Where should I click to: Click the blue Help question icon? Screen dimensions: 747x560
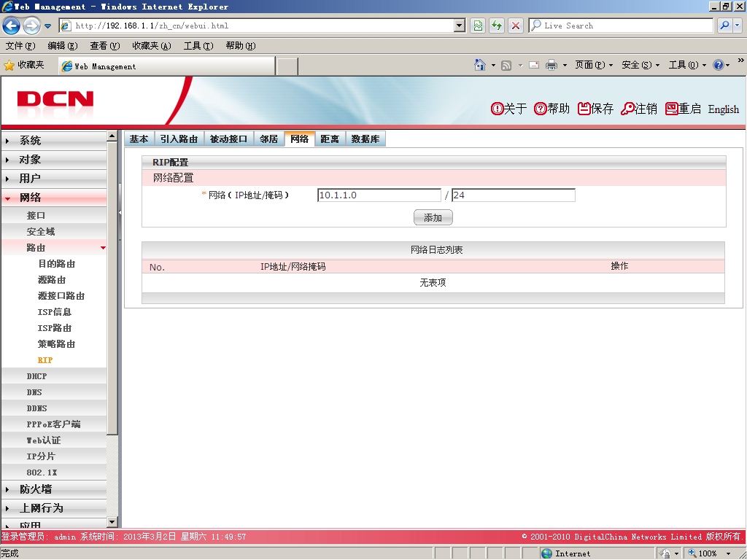718,65
